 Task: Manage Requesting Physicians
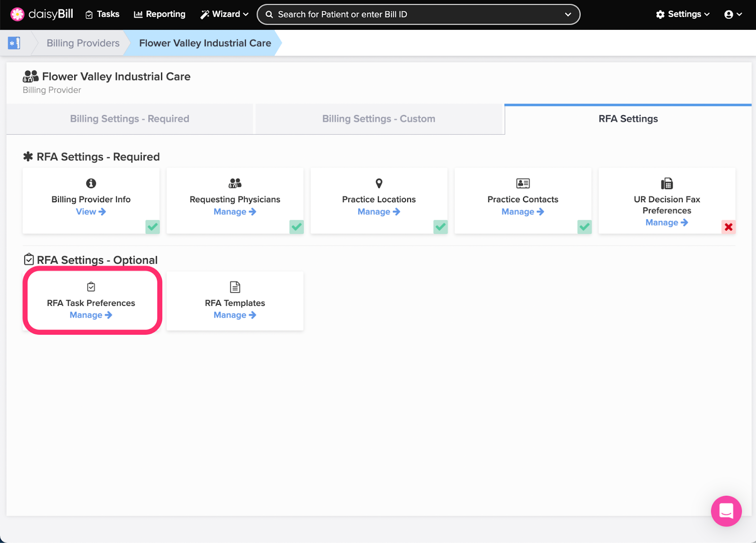pos(235,212)
